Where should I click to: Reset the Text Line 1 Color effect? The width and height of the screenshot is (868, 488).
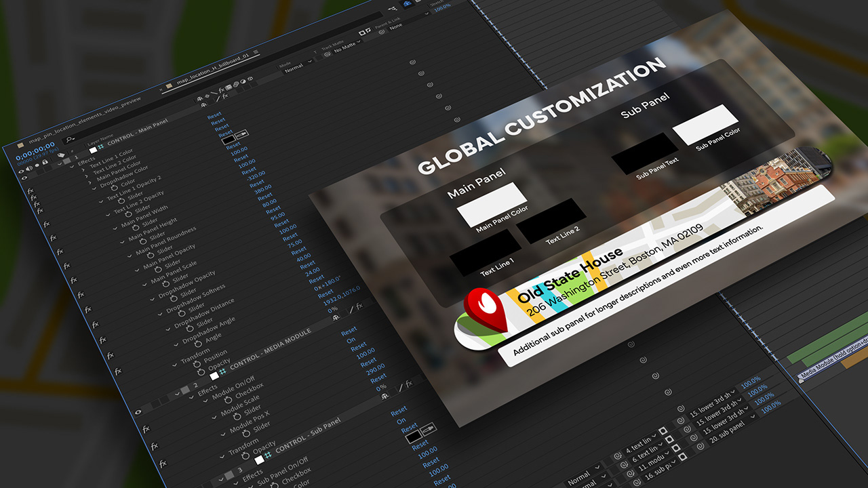coord(214,115)
